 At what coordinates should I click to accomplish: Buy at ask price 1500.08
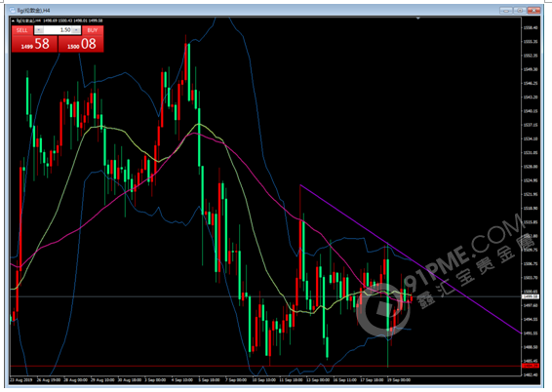coord(81,44)
